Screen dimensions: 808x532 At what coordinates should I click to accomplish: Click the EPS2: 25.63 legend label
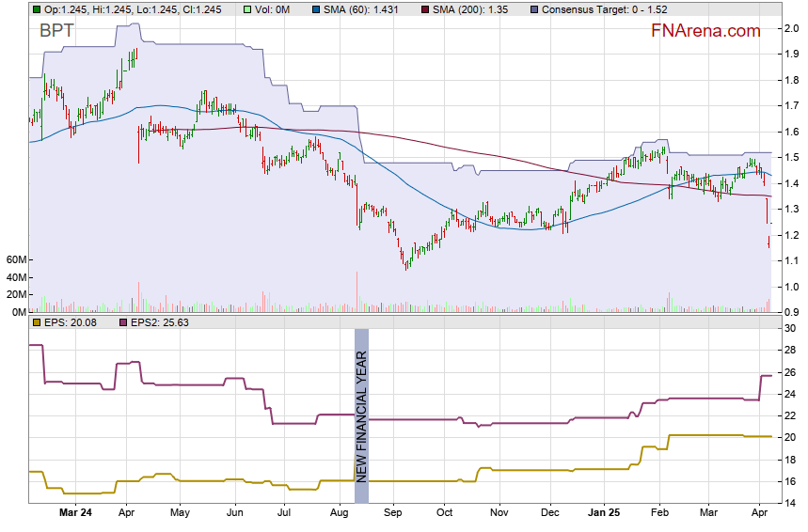pos(159,322)
